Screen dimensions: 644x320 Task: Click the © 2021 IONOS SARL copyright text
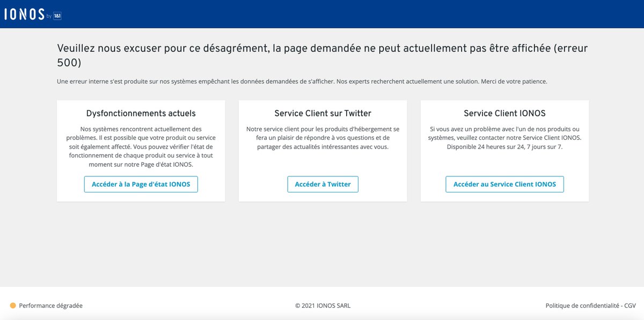[x=323, y=306]
